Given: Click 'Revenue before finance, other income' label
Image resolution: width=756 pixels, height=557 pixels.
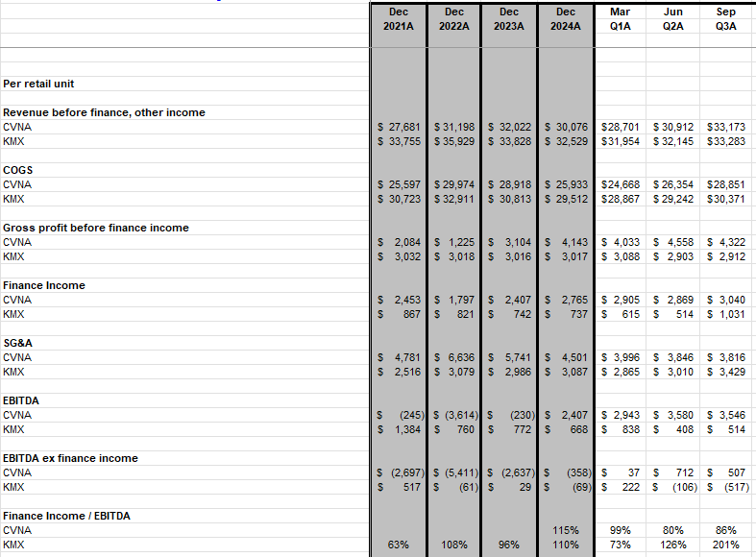Looking at the screenshot, I should point(104,112).
